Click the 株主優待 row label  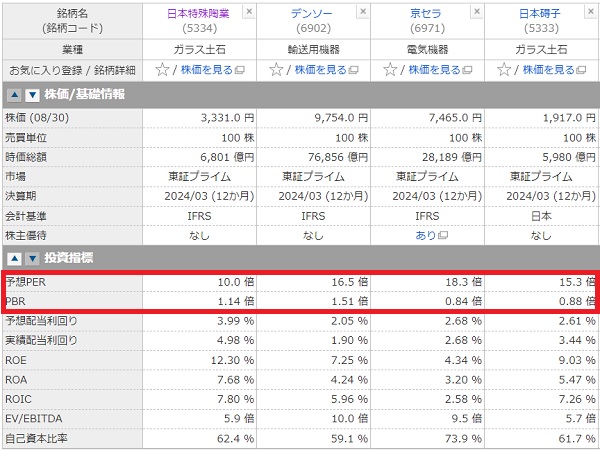(x=26, y=235)
